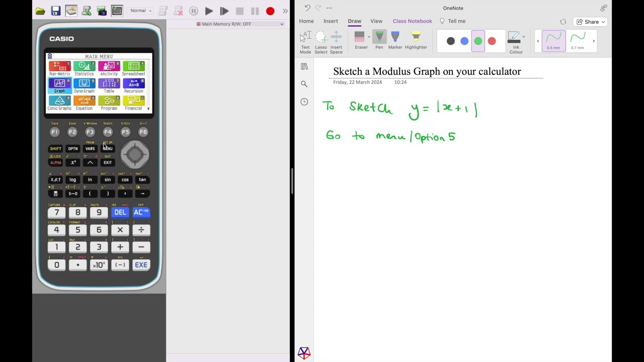Select the Equation mode icon
This screenshot has height=362, width=644.
[84, 103]
